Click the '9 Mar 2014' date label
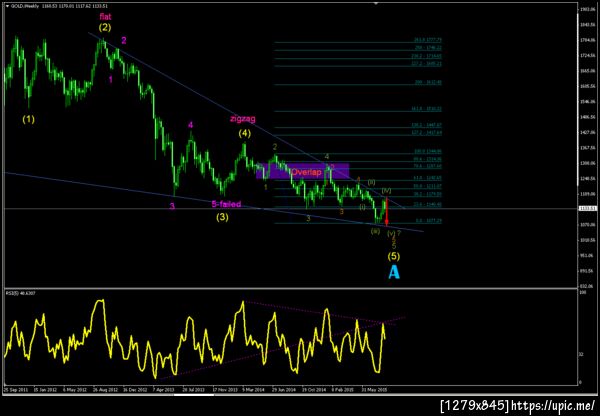Image resolution: width=600 pixels, height=416 pixels. click(254, 390)
